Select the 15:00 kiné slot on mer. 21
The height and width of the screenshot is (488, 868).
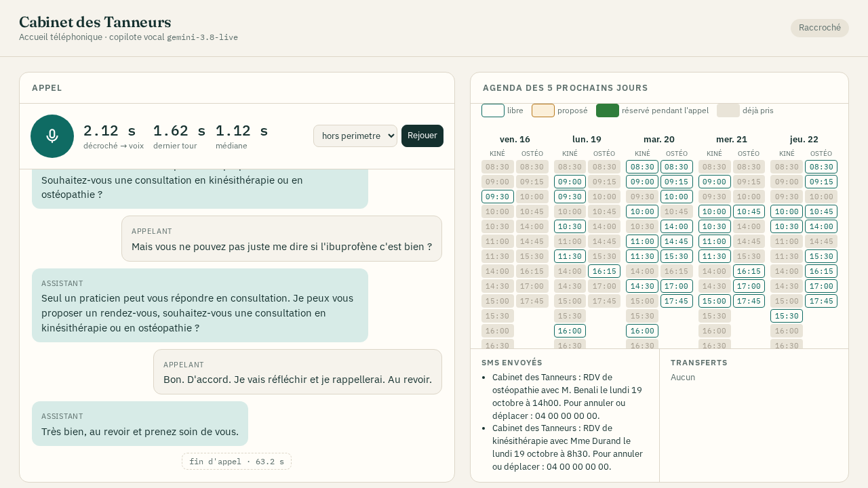(715, 301)
